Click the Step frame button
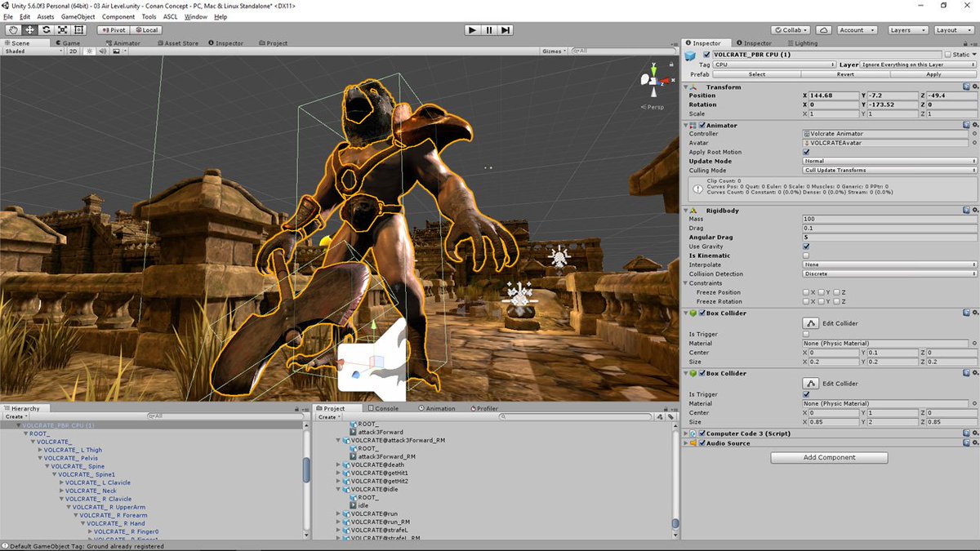Viewport: 980px width, 551px height. (x=506, y=30)
